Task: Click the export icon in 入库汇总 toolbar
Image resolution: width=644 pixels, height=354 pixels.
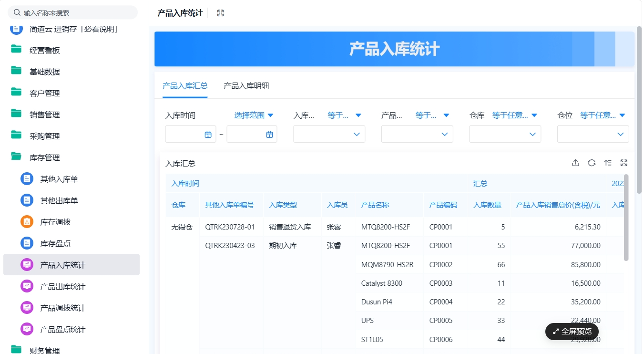Action: coord(575,163)
